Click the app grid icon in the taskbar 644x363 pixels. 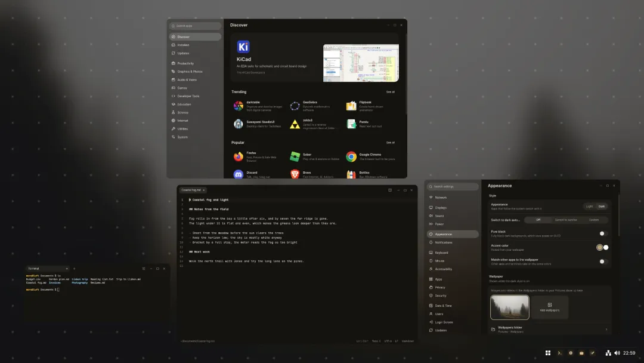pos(548,353)
